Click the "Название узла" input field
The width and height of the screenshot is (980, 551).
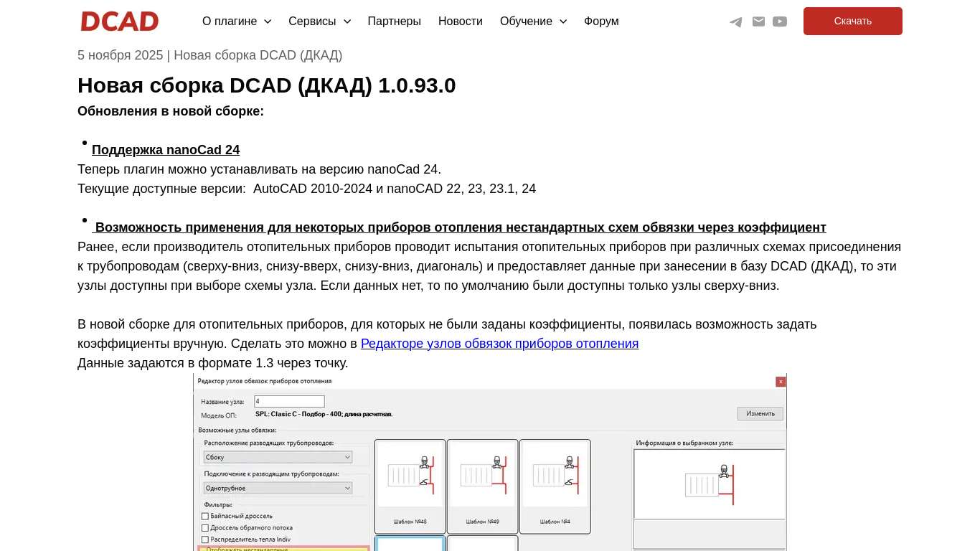289,402
